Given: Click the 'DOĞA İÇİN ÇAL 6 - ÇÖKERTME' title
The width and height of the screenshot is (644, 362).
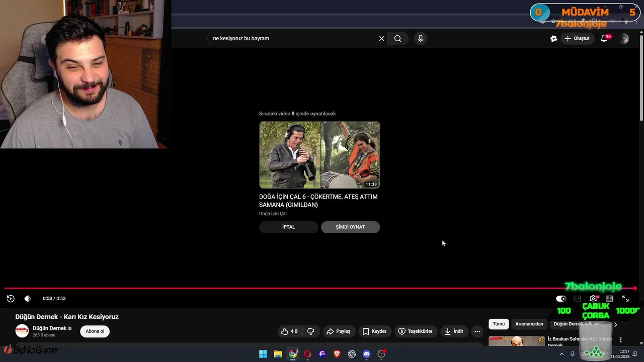Looking at the screenshot, I should click(x=318, y=201).
